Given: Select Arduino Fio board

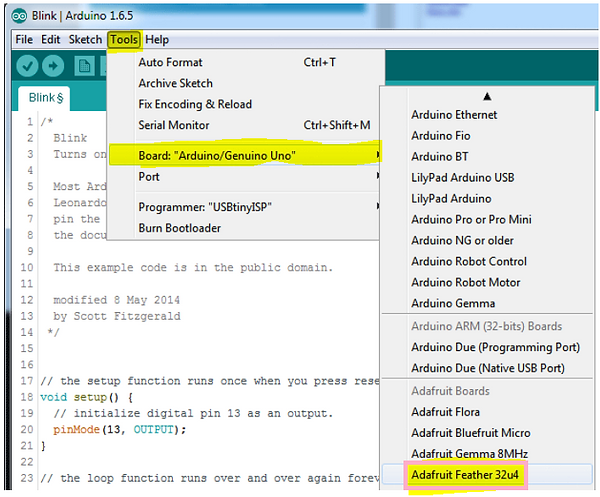Looking at the screenshot, I should coord(487,135).
